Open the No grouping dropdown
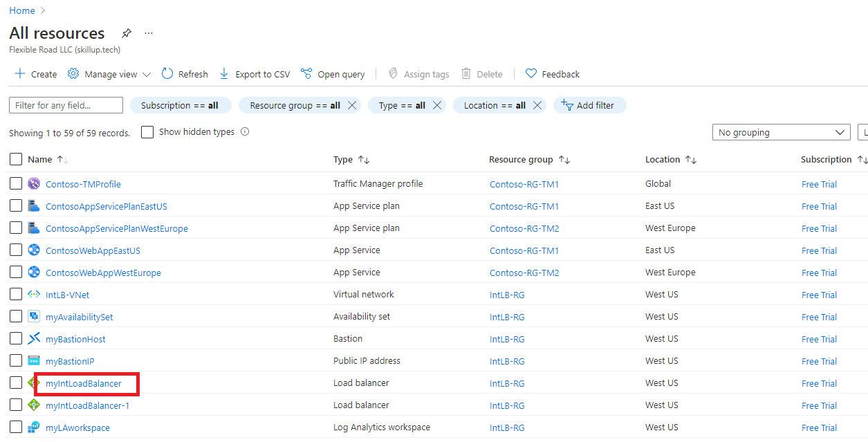 (x=781, y=131)
